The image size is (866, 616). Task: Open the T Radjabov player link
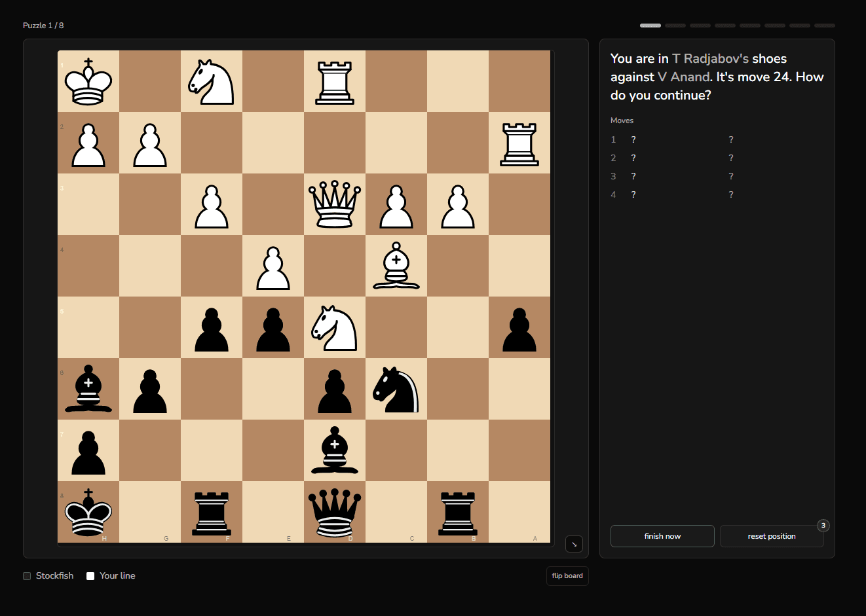(x=710, y=58)
